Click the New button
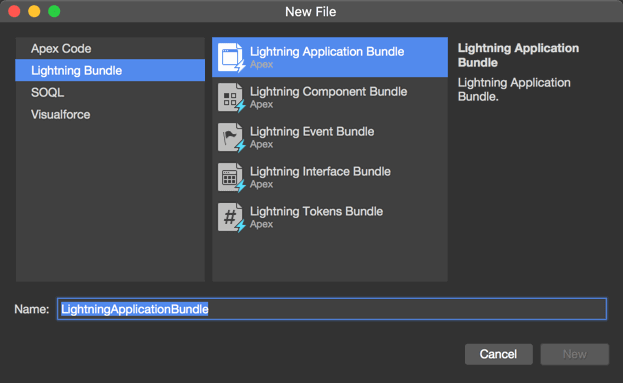The height and width of the screenshot is (383, 623). (x=575, y=354)
